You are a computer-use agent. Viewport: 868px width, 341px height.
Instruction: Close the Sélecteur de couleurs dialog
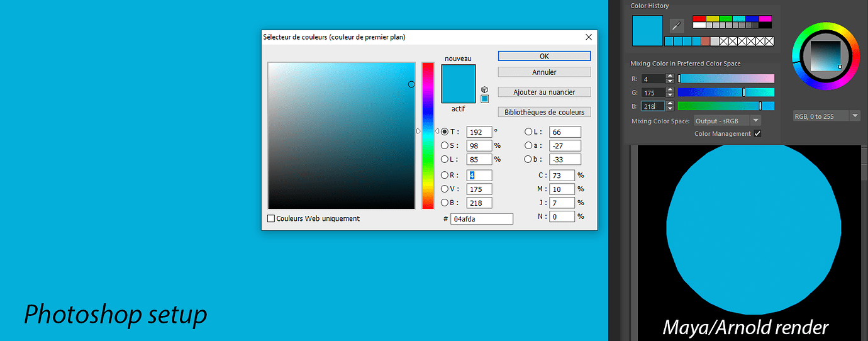coord(589,37)
